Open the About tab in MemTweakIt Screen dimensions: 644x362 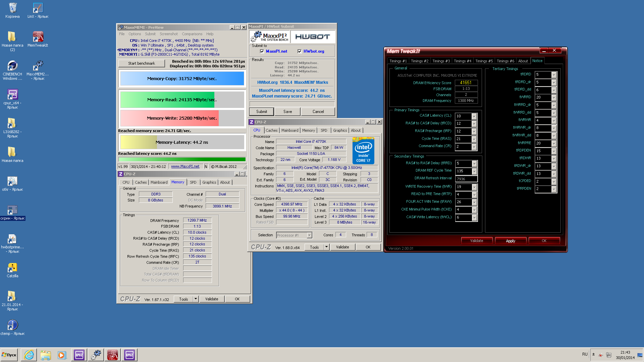coord(523,61)
